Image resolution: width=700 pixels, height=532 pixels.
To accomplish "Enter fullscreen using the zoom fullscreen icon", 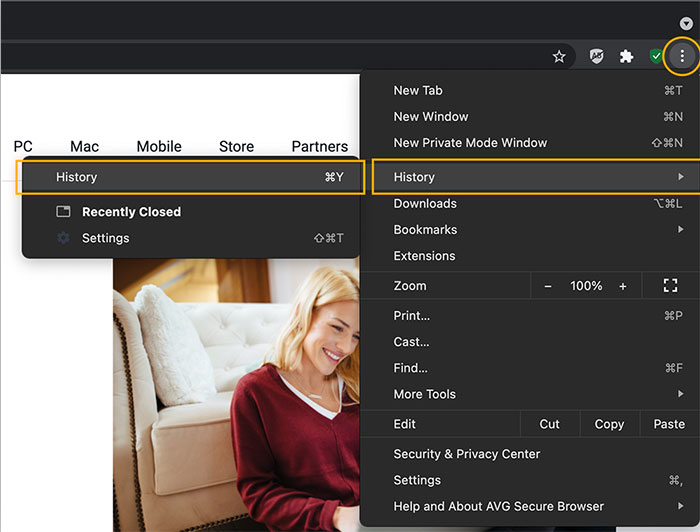I will [x=670, y=286].
